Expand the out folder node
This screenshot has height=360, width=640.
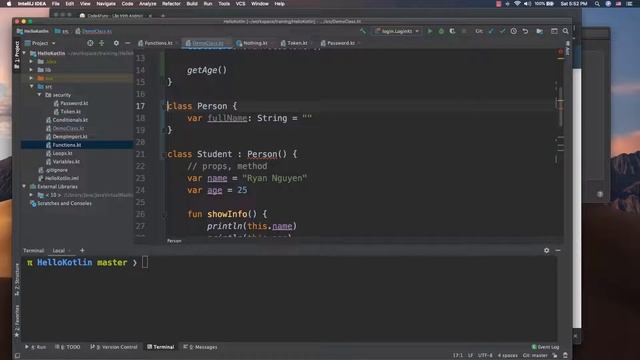tap(31, 78)
